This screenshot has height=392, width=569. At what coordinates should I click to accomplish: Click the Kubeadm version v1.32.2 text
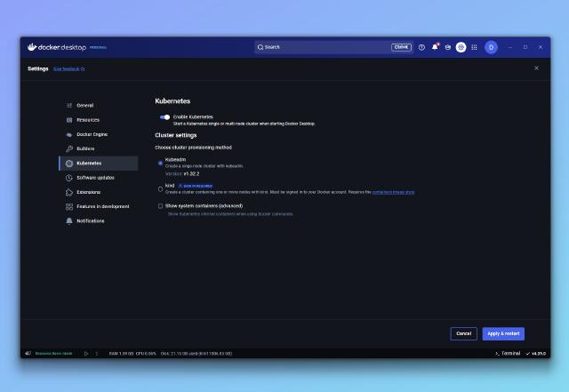[182, 174]
